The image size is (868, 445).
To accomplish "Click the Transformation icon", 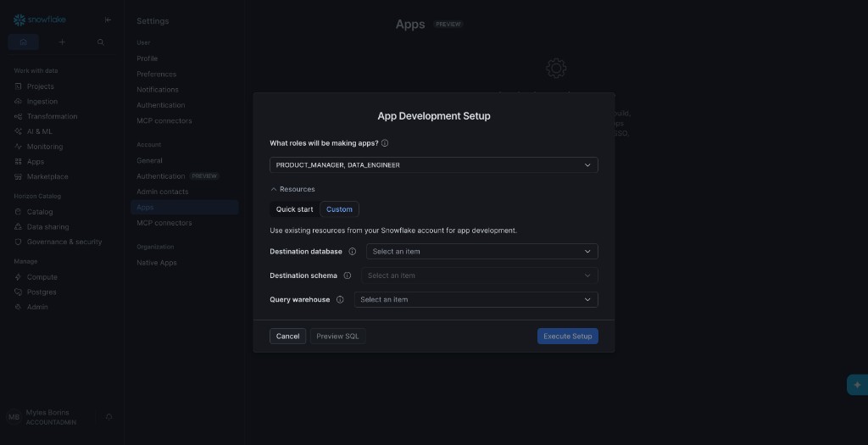I will [19, 116].
